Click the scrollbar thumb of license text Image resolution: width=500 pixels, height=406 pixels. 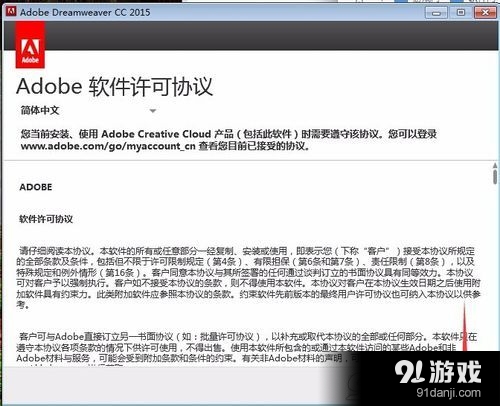(495, 176)
